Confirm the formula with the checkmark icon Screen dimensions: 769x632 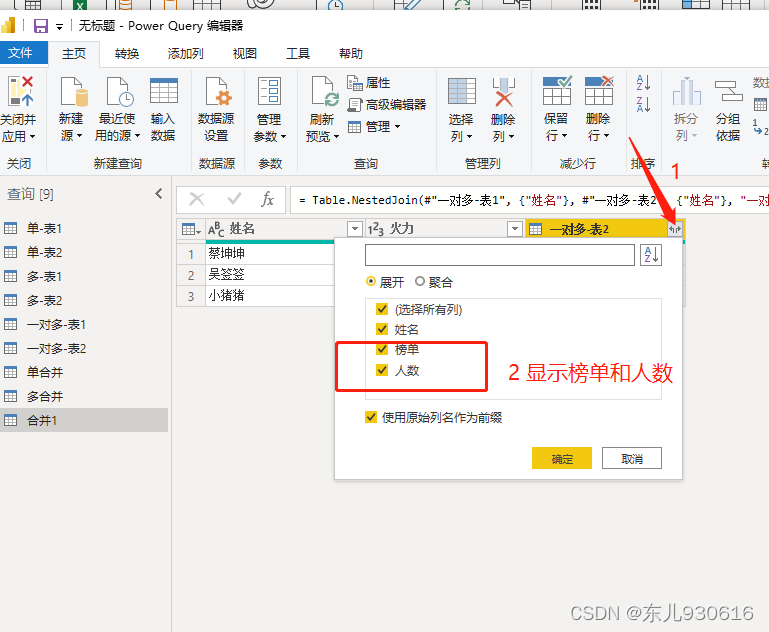(x=234, y=199)
